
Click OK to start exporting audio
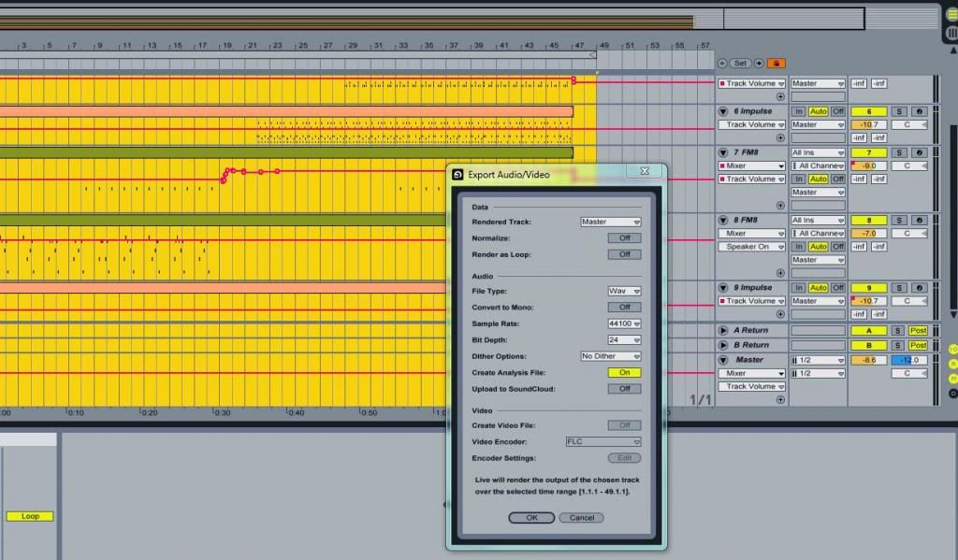pyautogui.click(x=530, y=517)
